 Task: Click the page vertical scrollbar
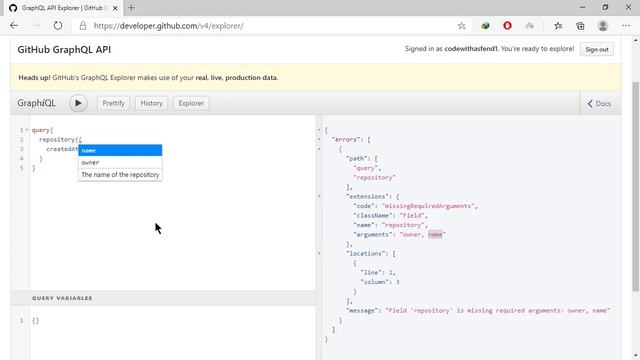click(x=636, y=187)
